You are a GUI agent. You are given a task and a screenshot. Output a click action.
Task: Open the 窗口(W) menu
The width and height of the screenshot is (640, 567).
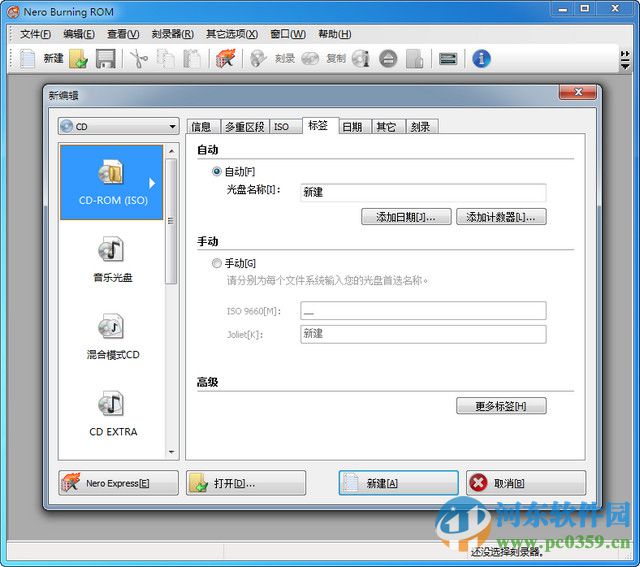288,34
